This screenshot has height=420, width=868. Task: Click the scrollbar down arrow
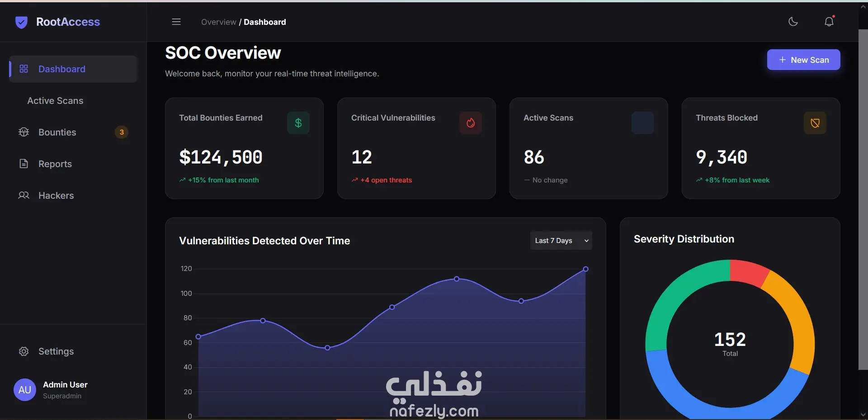863,415
